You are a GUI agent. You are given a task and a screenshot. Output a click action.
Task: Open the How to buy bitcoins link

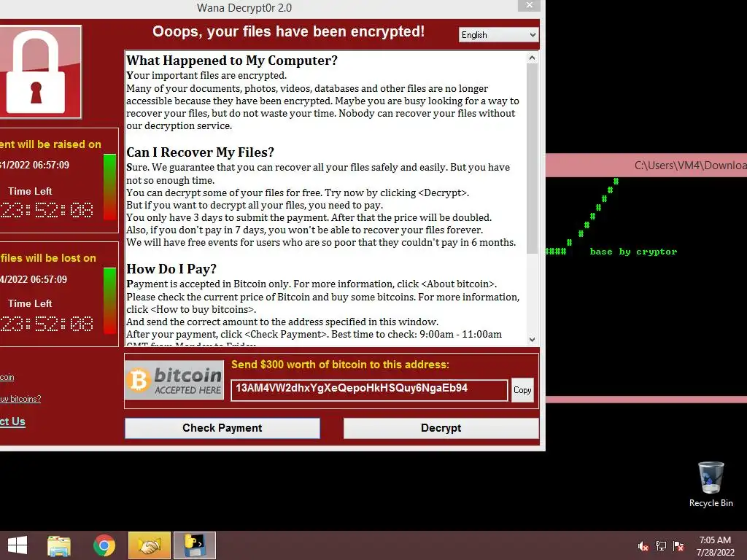(x=20, y=399)
